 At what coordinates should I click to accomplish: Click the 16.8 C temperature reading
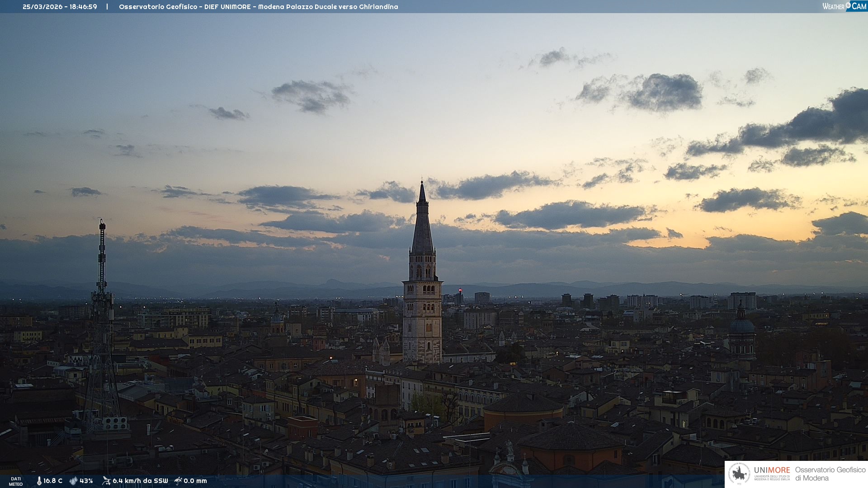coord(53,481)
